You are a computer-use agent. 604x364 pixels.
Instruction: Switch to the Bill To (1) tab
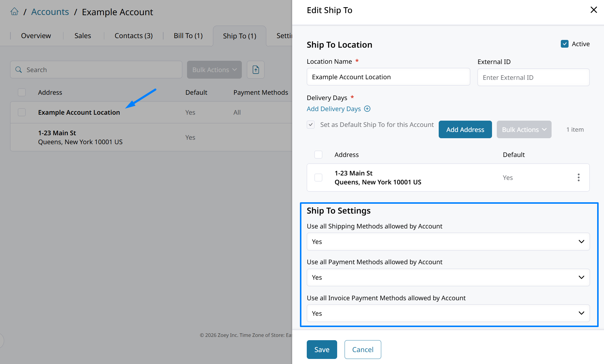click(188, 36)
